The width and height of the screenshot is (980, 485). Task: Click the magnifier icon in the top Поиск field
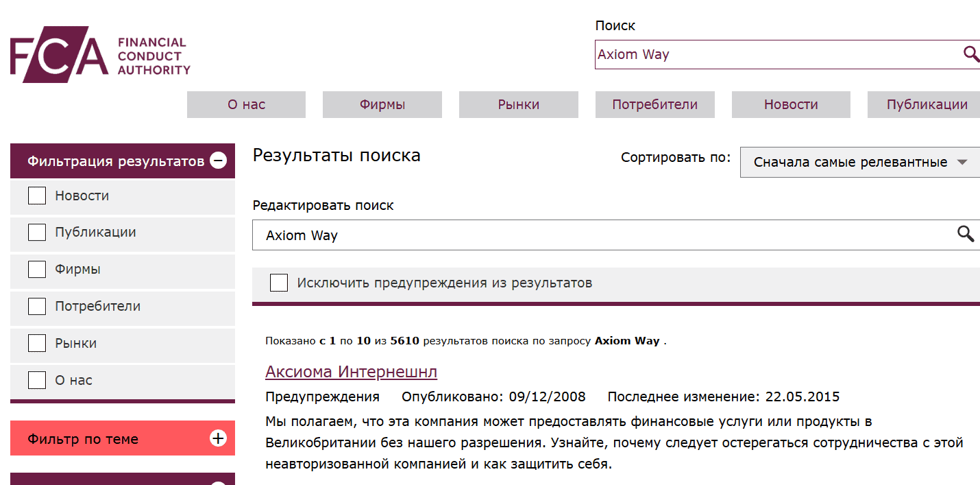click(x=971, y=54)
